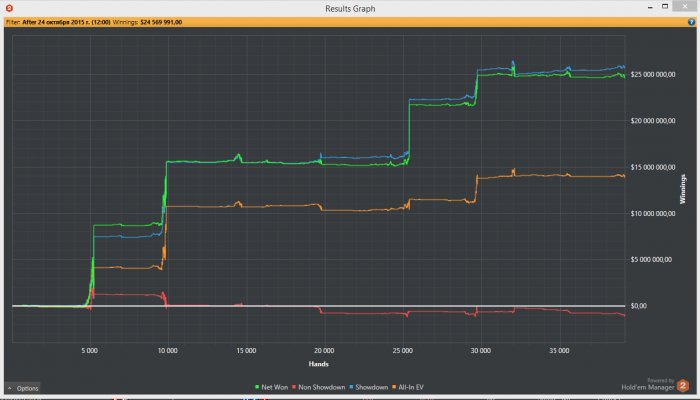Click the Hold'em Manager 2 logo badge
This screenshot has width=700, height=400.
pos(683,385)
